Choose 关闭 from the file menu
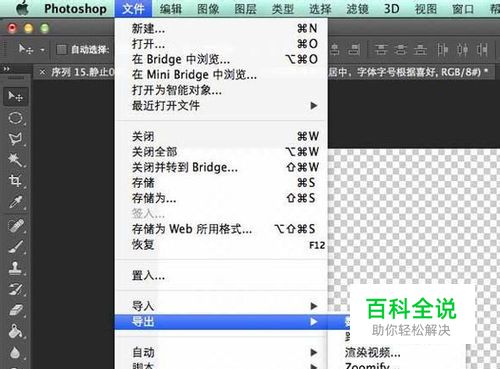Image resolution: width=500 pixels, height=369 pixels. (x=221, y=136)
